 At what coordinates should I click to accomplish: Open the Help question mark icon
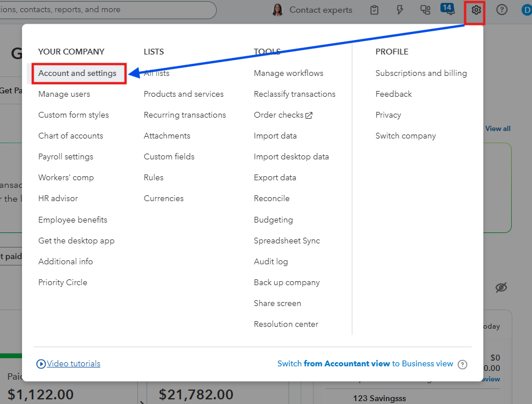[501, 10]
